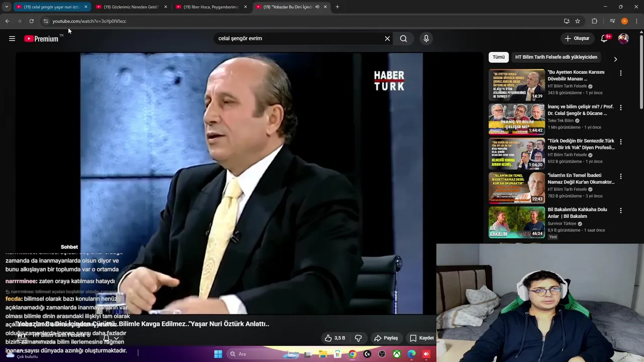Reload the current page
The width and height of the screenshot is (644, 362).
tap(31, 21)
